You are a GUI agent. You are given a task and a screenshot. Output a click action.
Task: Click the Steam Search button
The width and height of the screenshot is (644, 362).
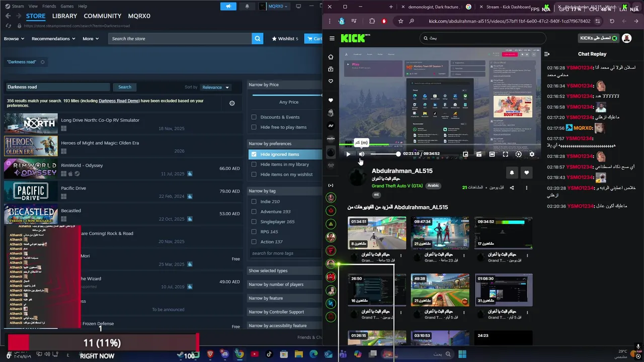tap(125, 87)
